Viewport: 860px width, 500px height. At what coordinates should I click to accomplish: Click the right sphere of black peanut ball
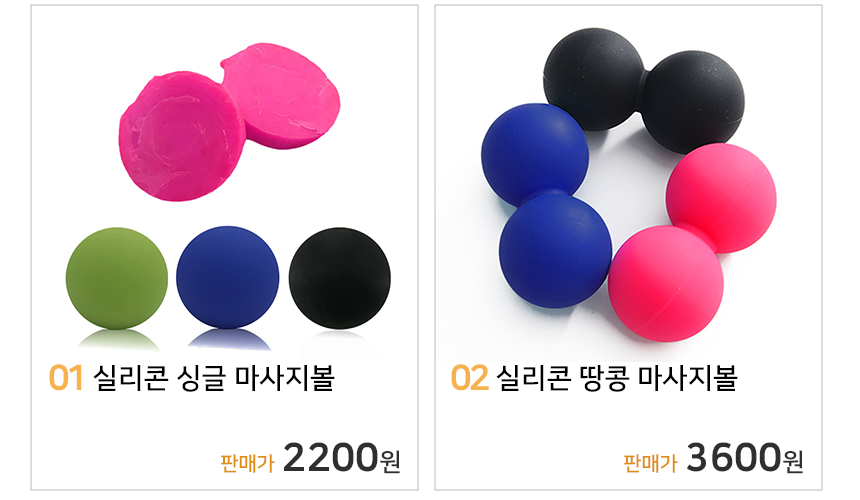[x=694, y=101]
